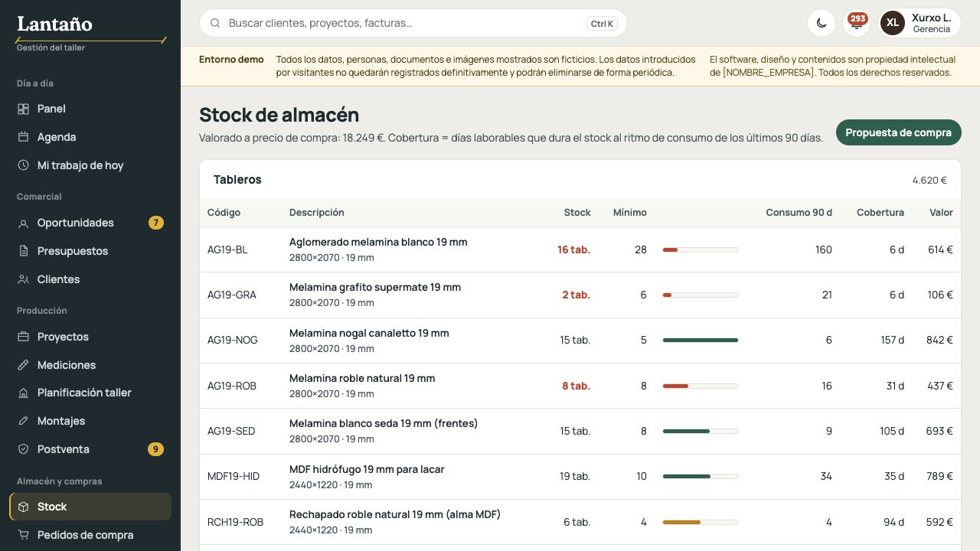This screenshot has height=551, width=980.
Task: Click the AG19-SED code cell
Action: [231, 431]
